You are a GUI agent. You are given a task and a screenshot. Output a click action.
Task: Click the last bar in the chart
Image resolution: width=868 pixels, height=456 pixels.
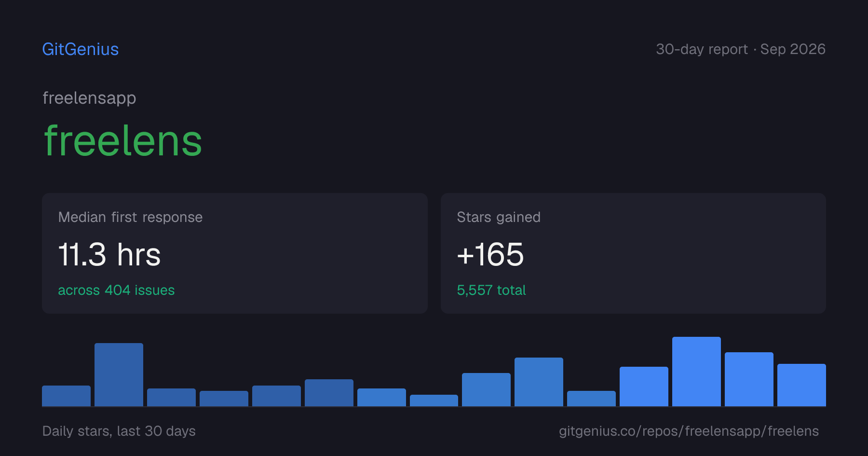point(801,385)
